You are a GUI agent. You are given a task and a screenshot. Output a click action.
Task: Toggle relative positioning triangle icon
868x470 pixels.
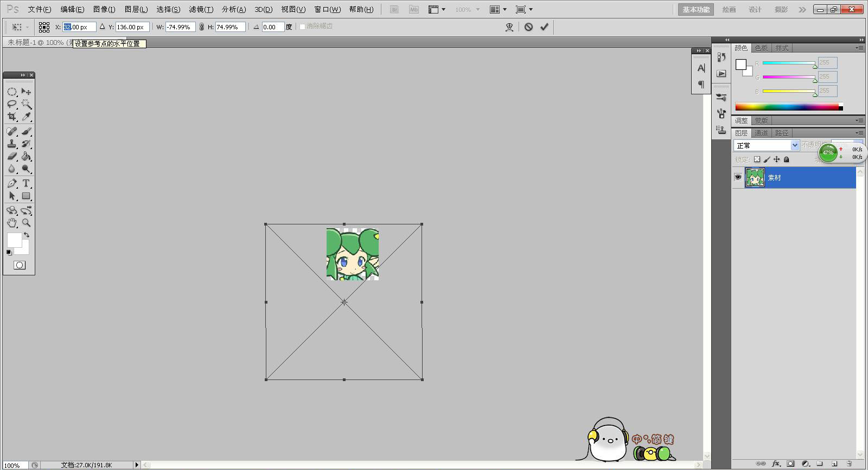click(x=102, y=27)
